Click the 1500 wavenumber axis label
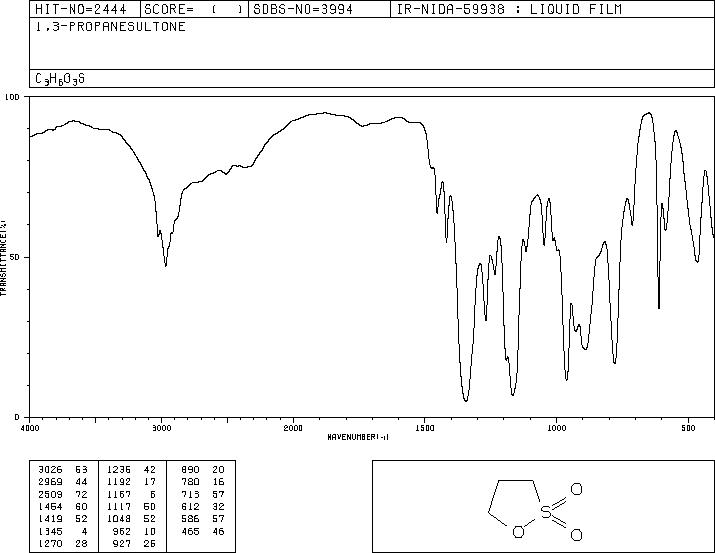 click(x=425, y=428)
